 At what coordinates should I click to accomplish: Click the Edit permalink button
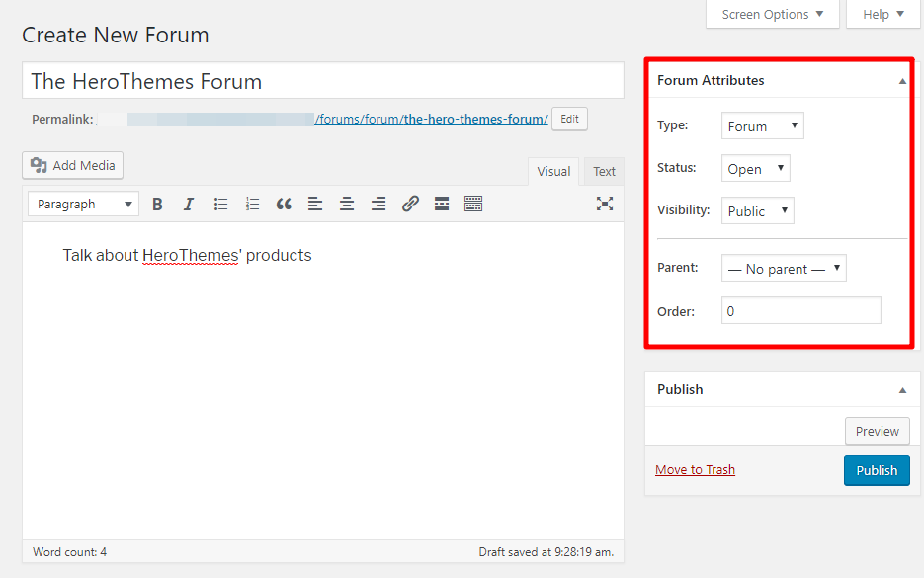(x=569, y=119)
